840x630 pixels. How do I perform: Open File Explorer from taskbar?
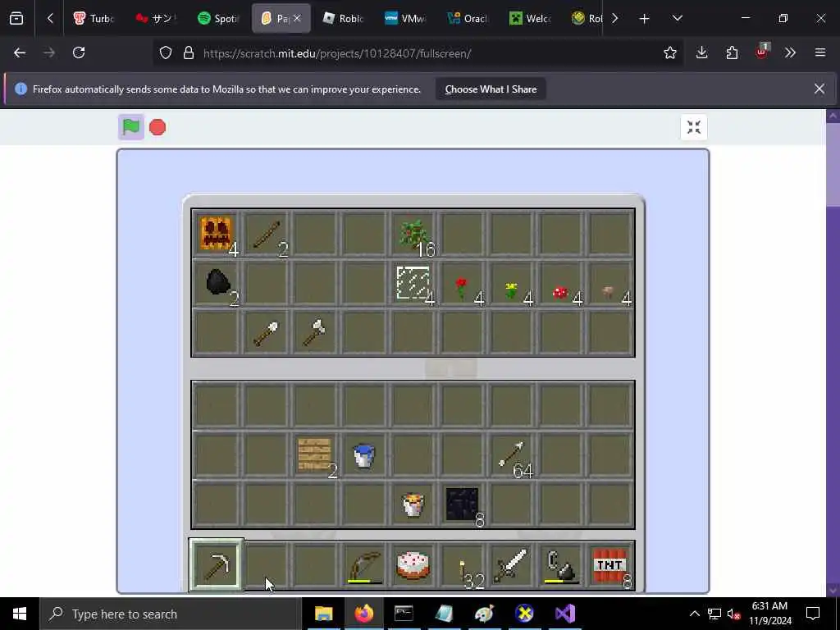[323, 614]
